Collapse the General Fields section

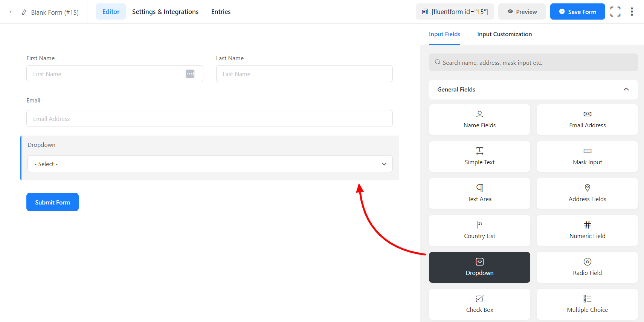pos(626,89)
